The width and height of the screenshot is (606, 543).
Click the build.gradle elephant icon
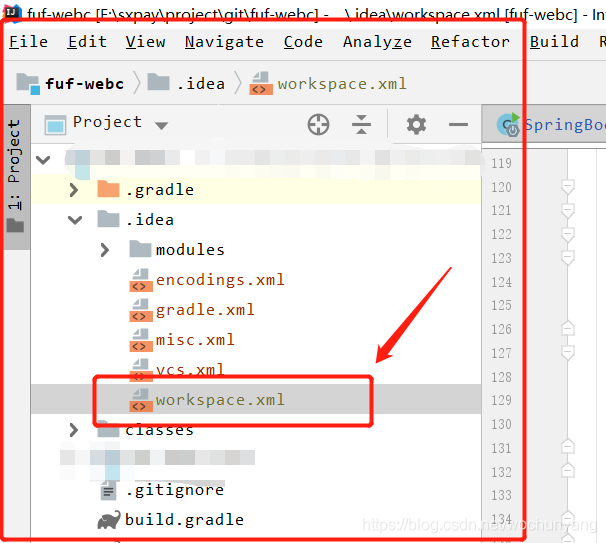tap(109, 520)
